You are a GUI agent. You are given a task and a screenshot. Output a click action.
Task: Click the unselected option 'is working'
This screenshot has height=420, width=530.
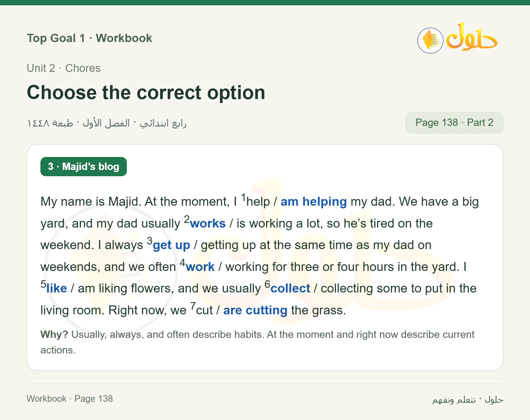[264, 224]
